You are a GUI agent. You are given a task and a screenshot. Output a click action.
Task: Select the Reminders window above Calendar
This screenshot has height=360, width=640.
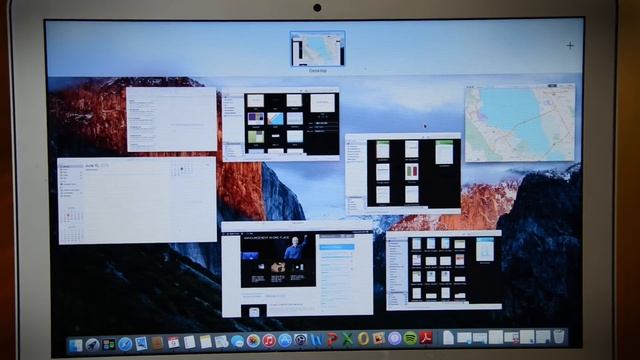pos(171,119)
